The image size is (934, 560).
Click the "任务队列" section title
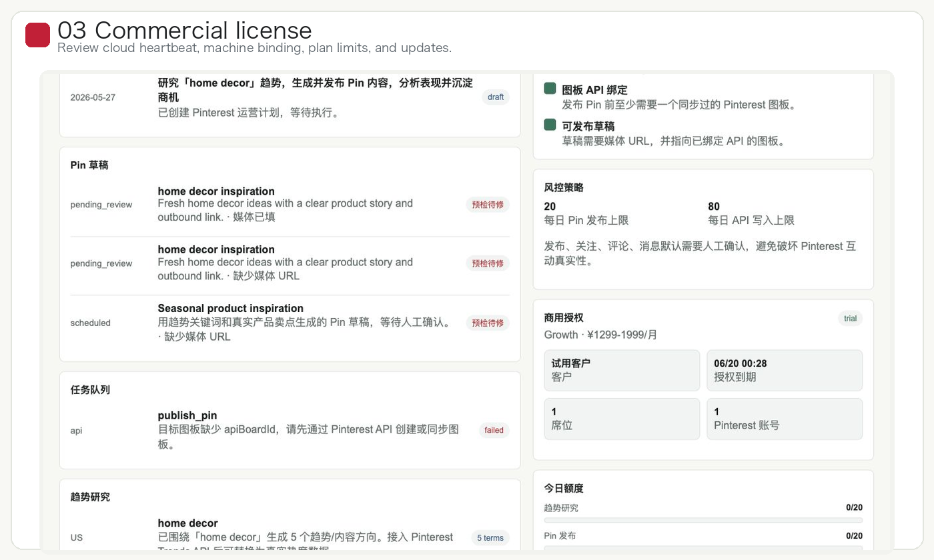(x=90, y=390)
